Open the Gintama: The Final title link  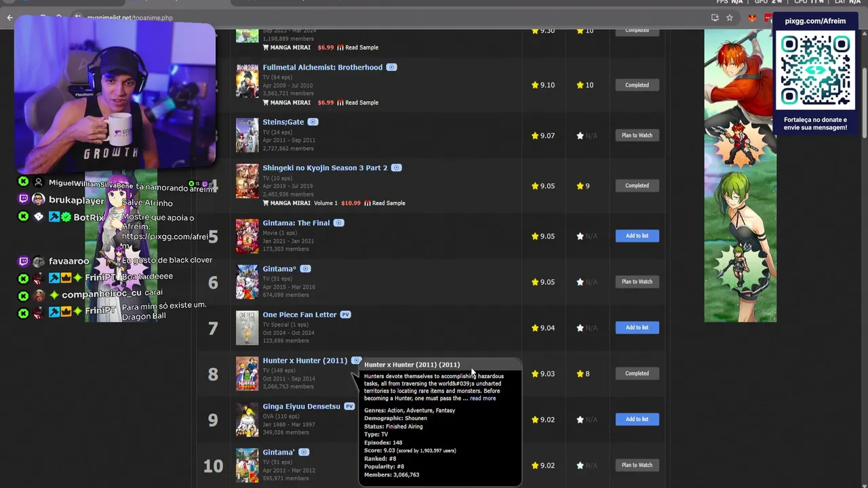296,223
